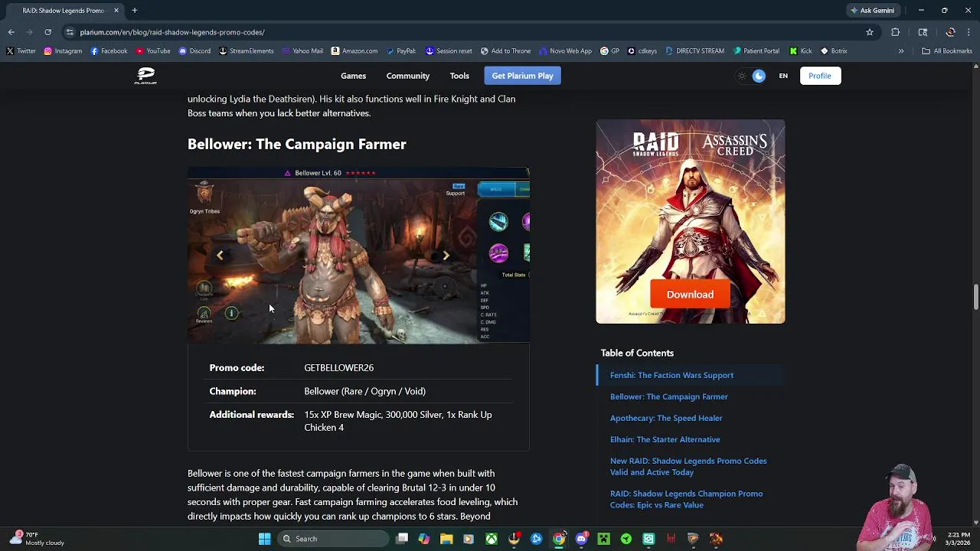980x551 pixels.
Task: Jump to Apothecary: The Speed Healer
Action: pyautogui.click(x=666, y=418)
